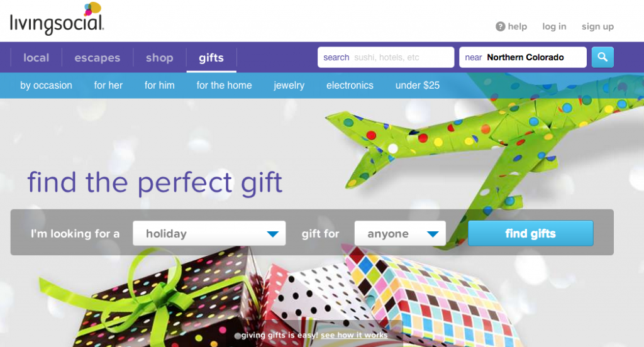Focus the search sushi, hotels field

click(x=386, y=57)
